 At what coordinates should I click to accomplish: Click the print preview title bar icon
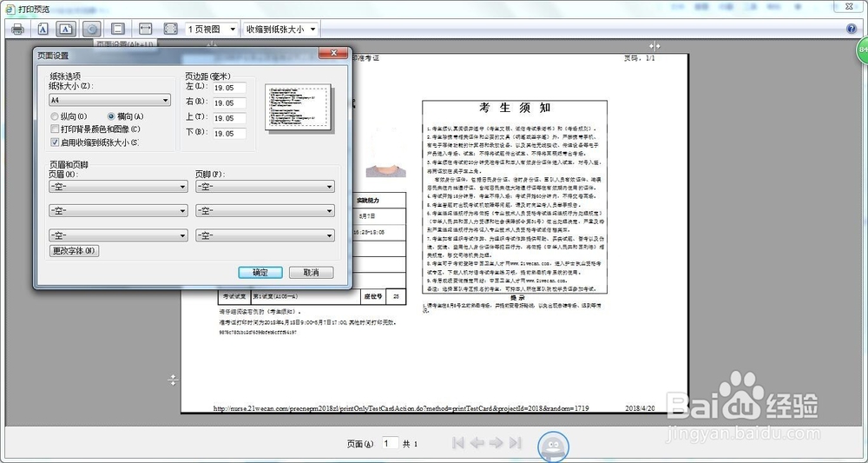coord(10,9)
